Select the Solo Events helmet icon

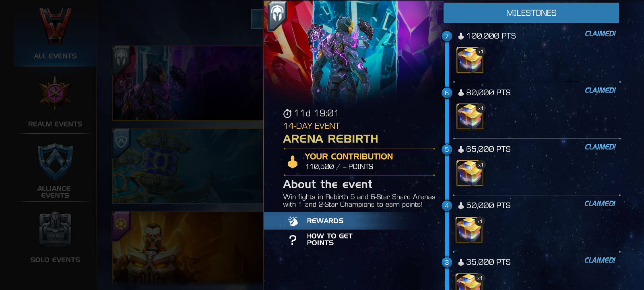coord(55,229)
